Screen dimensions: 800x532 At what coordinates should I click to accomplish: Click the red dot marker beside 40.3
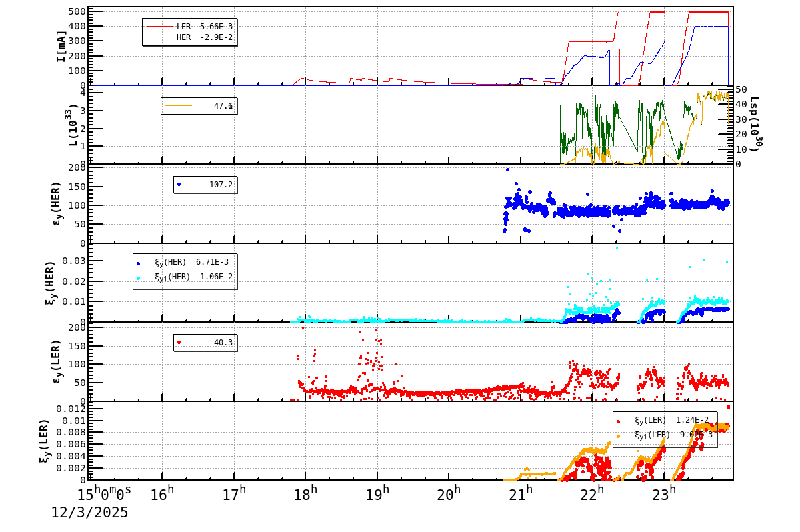[179, 342]
